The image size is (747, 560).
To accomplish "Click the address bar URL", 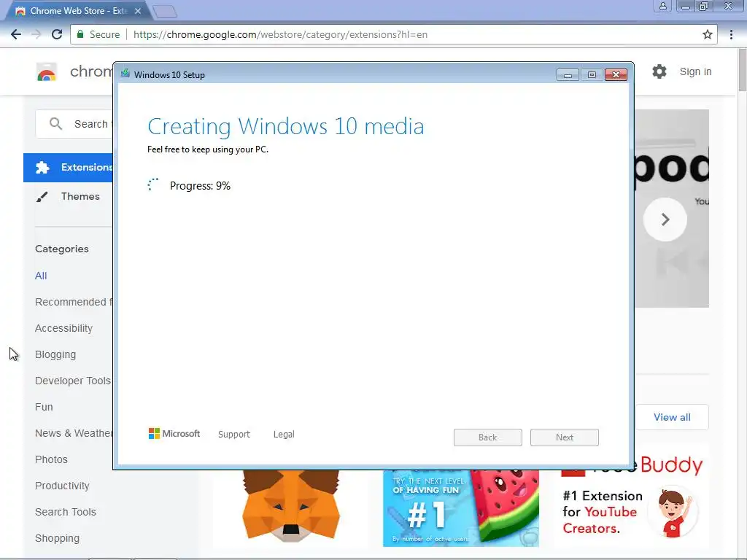I will point(280,34).
